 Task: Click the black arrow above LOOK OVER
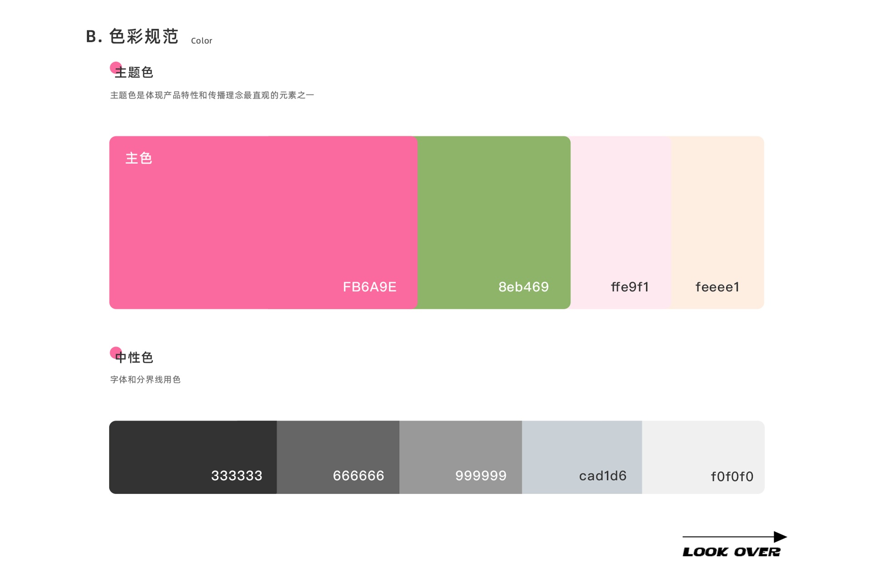(734, 537)
